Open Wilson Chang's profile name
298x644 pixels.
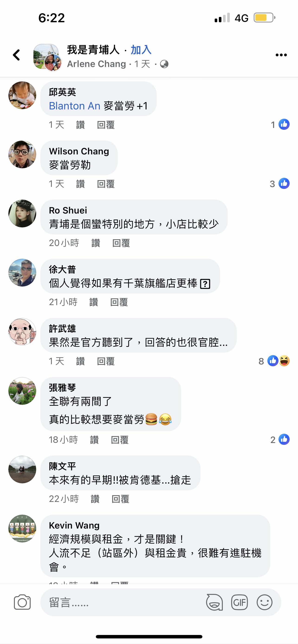79,151
